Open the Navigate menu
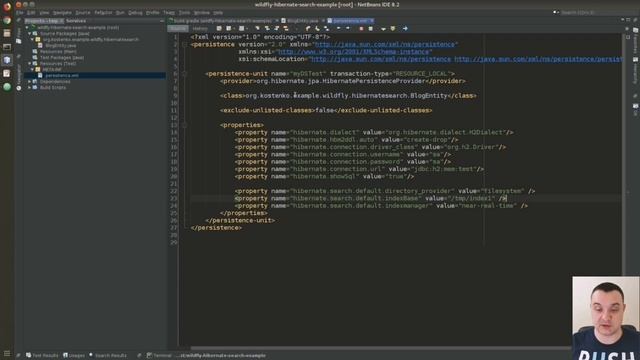The width and height of the screenshot is (640, 360). coord(62,13)
